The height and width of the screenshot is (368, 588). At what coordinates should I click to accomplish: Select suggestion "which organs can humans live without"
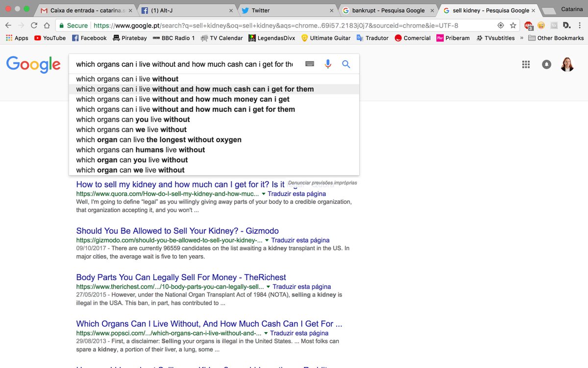[141, 150]
